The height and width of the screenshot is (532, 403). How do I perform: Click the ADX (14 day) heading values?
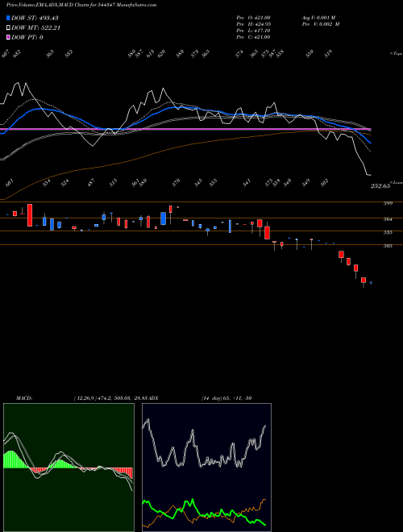(x=226, y=398)
